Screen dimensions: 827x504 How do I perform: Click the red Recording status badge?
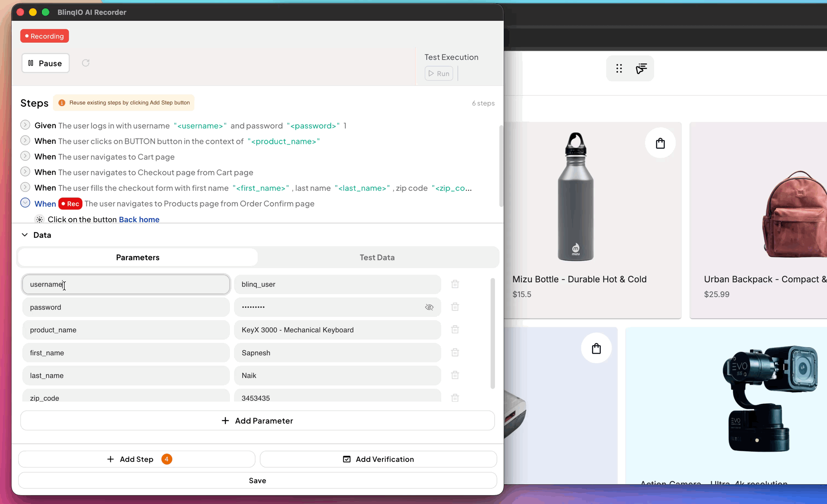(x=45, y=36)
